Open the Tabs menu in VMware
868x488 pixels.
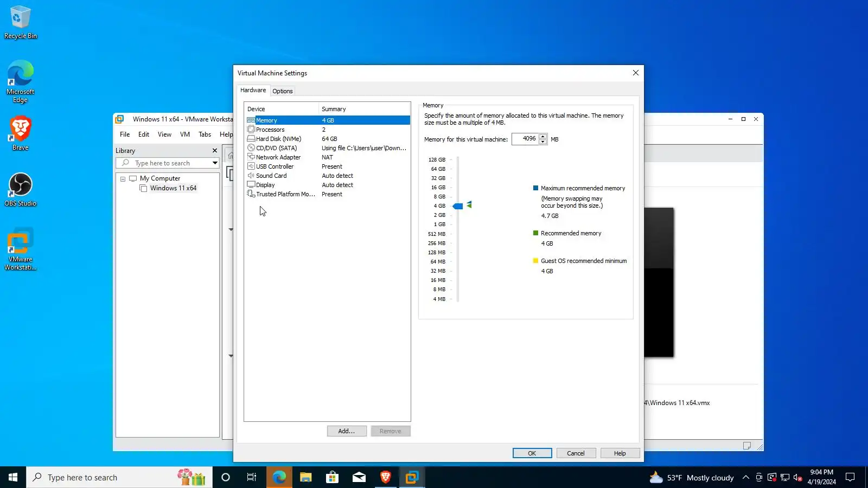[205, 134]
